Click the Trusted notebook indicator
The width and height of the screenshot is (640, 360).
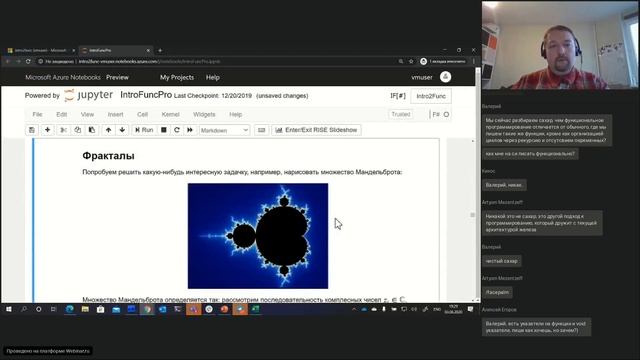tap(401, 114)
